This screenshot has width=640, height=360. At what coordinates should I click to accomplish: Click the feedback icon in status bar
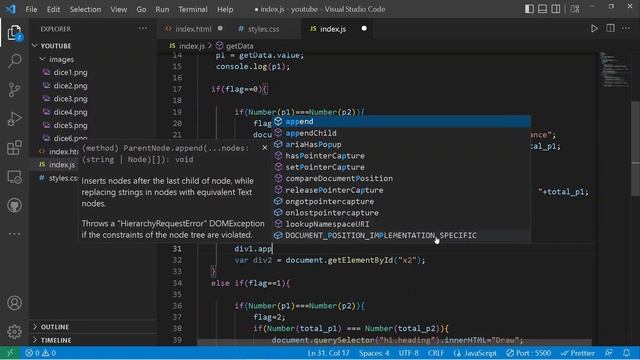[x=609, y=353]
